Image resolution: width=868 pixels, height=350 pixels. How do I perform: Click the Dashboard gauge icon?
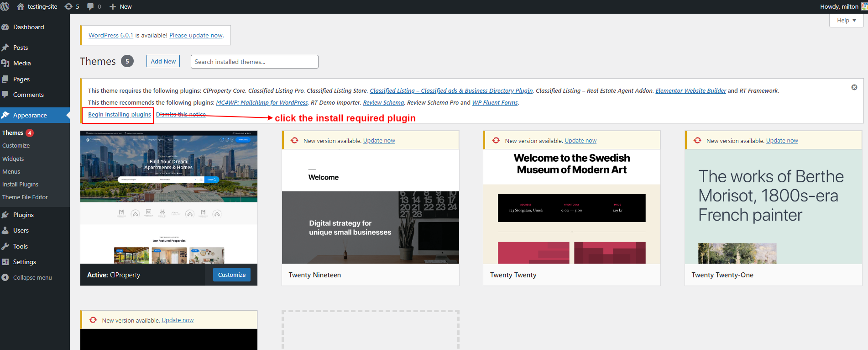coord(5,27)
